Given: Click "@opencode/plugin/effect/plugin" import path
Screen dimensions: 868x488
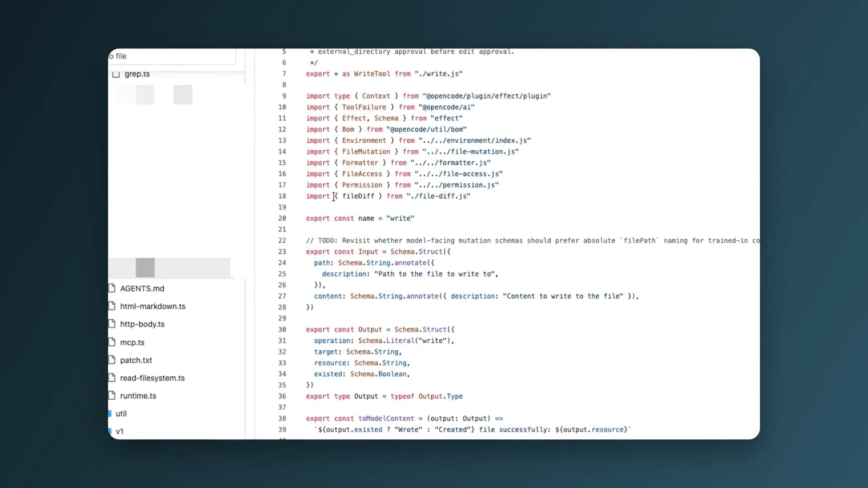Looking at the screenshot, I should click(487, 96).
